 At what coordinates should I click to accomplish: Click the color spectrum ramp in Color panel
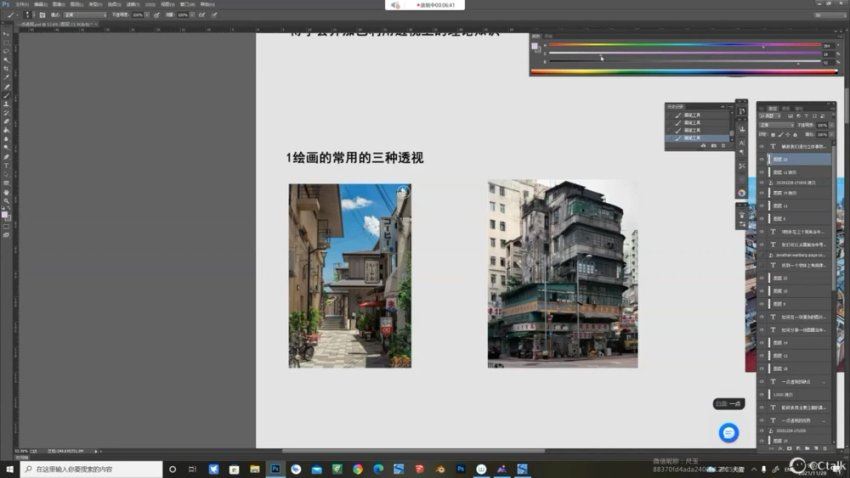click(684, 71)
